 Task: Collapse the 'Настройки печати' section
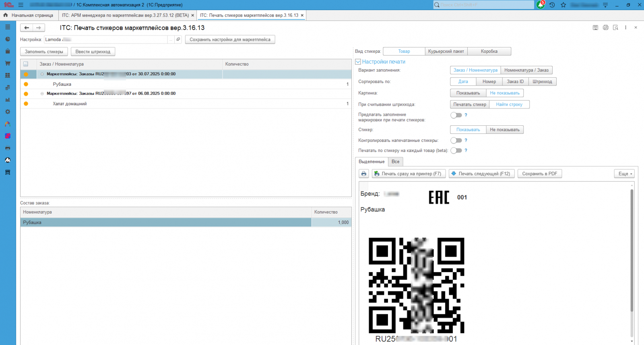pos(358,62)
